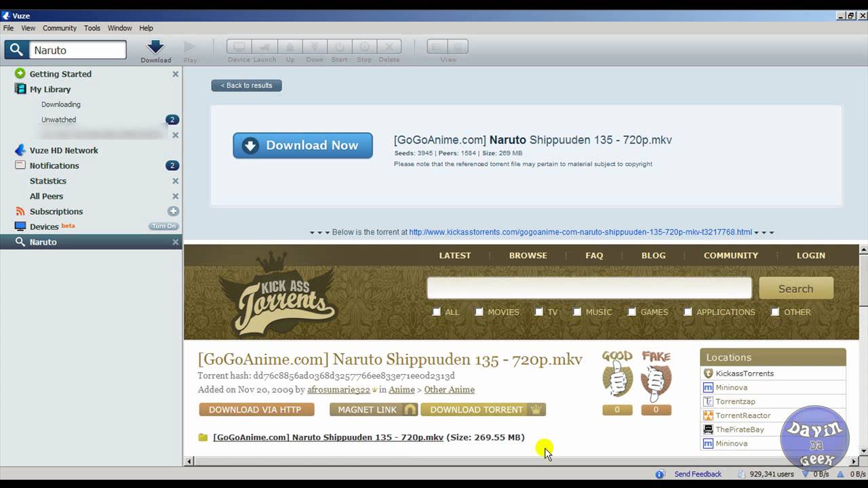Click the Delete toolbar icon
The width and height of the screenshot is (868, 488).
pyautogui.click(x=389, y=47)
